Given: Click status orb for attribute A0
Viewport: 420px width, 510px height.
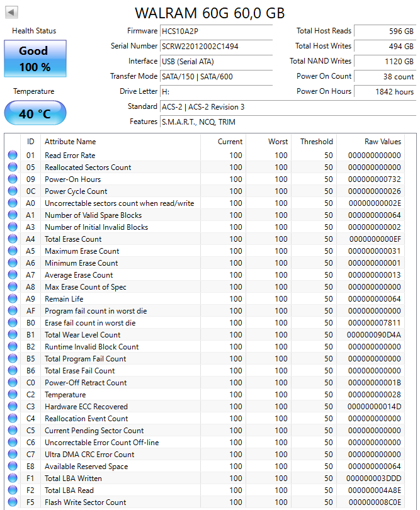Looking at the screenshot, I should point(13,203).
